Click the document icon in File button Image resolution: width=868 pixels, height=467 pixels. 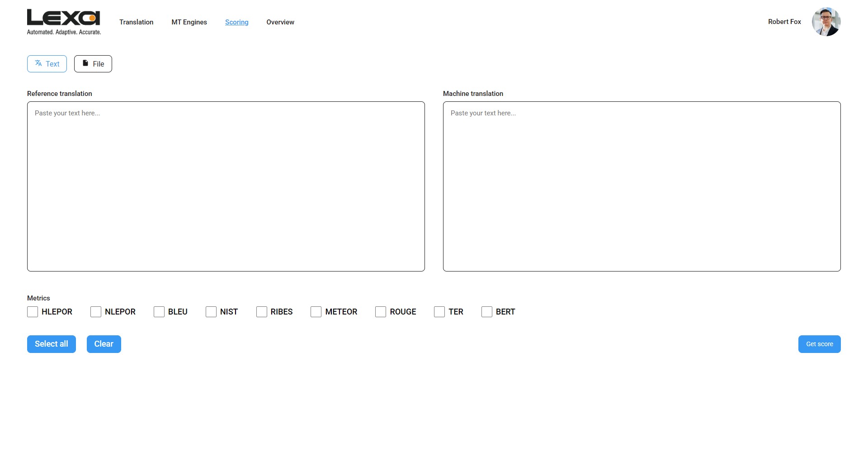tap(85, 63)
